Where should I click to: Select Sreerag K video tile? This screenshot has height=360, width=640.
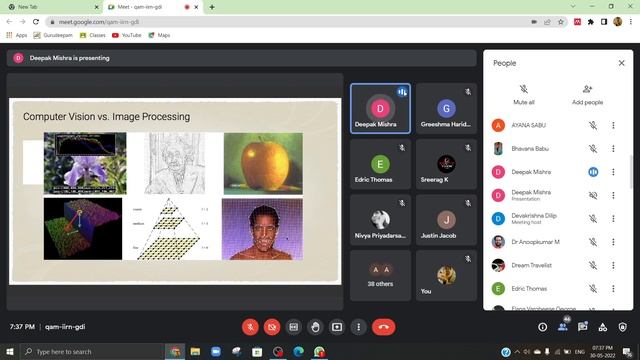coord(446,164)
